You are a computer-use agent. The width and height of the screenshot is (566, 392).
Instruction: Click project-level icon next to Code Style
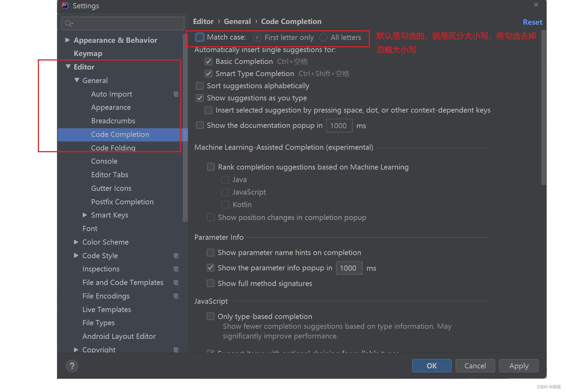point(176,256)
